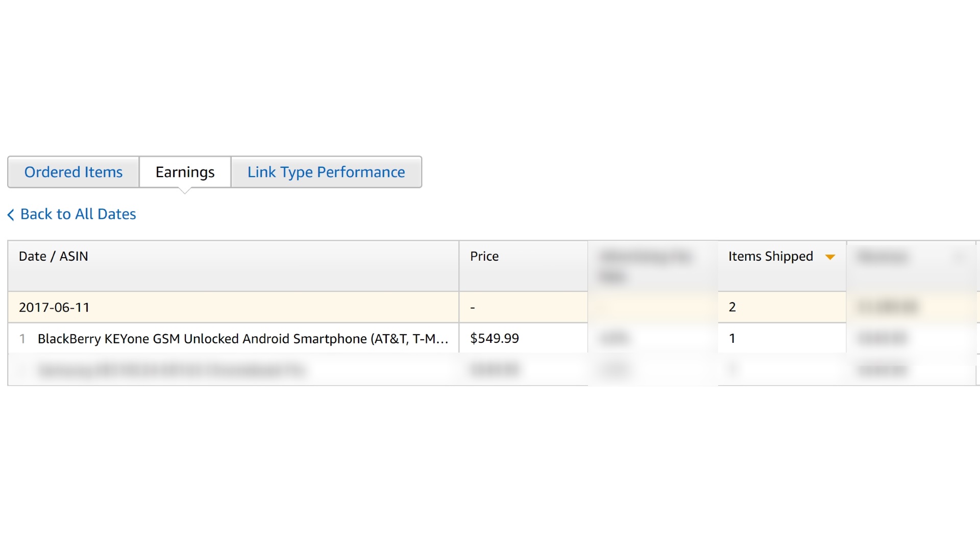The image size is (980, 551).
Task: Click the $549.99 price cell
Action: point(494,338)
